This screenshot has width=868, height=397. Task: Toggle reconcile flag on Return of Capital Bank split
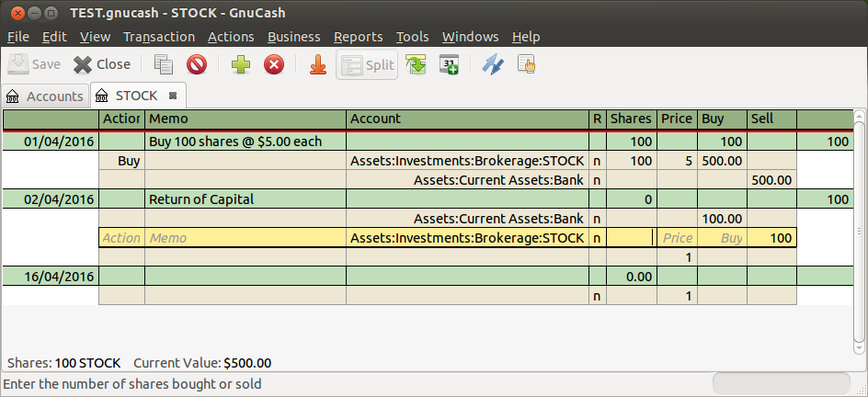tap(598, 219)
